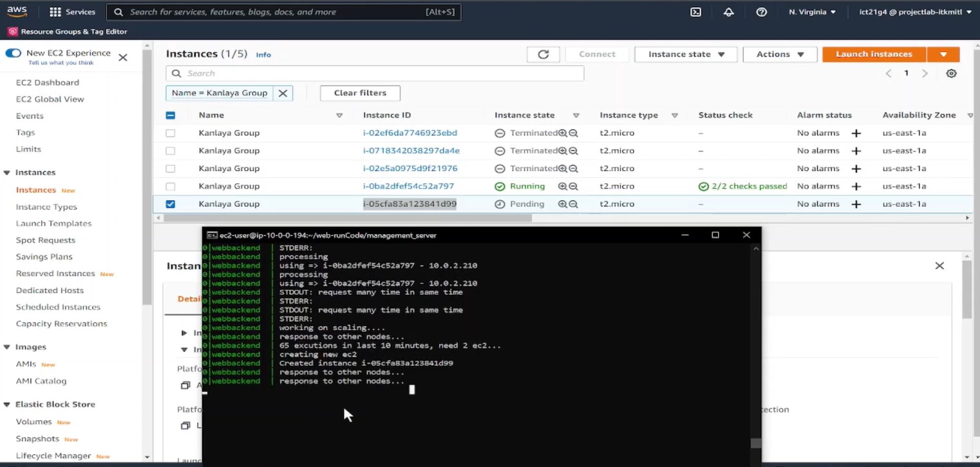The height and width of the screenshot is (467, 980).
Task: Add alarm for the Running instance
Action: [856, 187]
